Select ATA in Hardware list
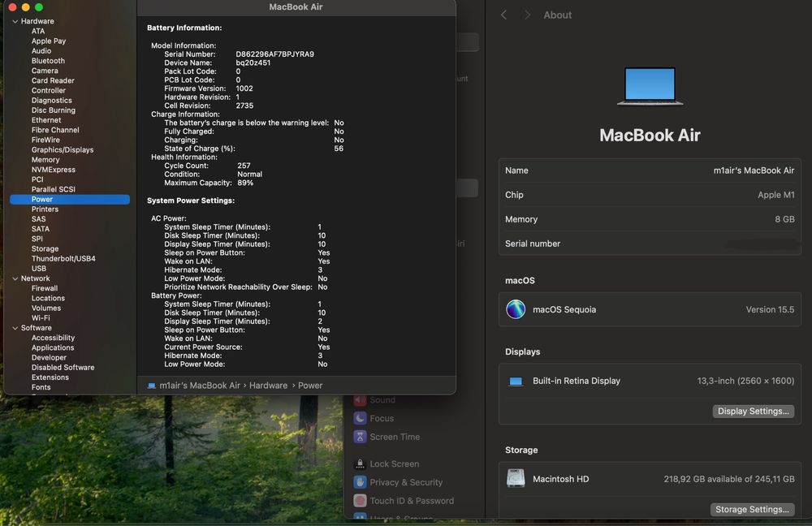The height and width of the screenshot is (526, 812). 38,31
